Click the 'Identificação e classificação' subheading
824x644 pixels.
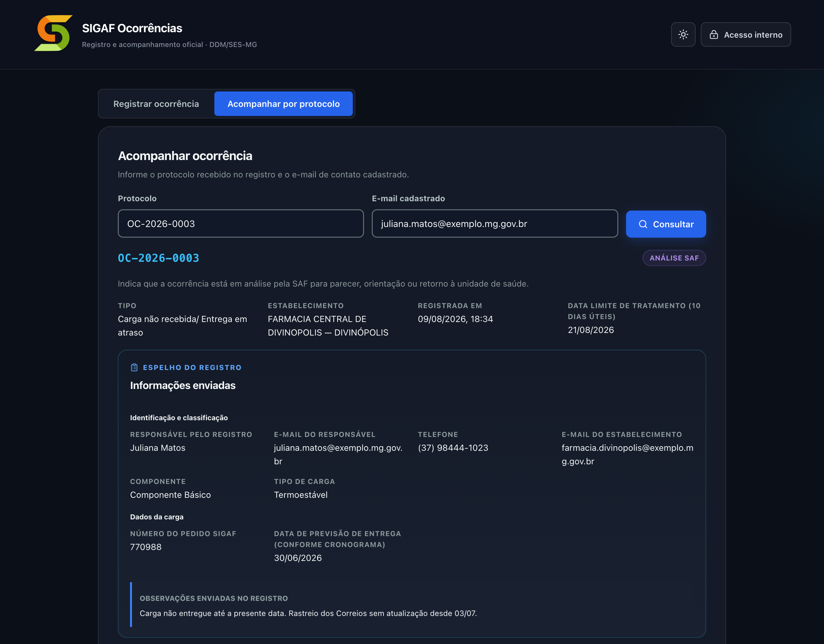tap(179, 418)
